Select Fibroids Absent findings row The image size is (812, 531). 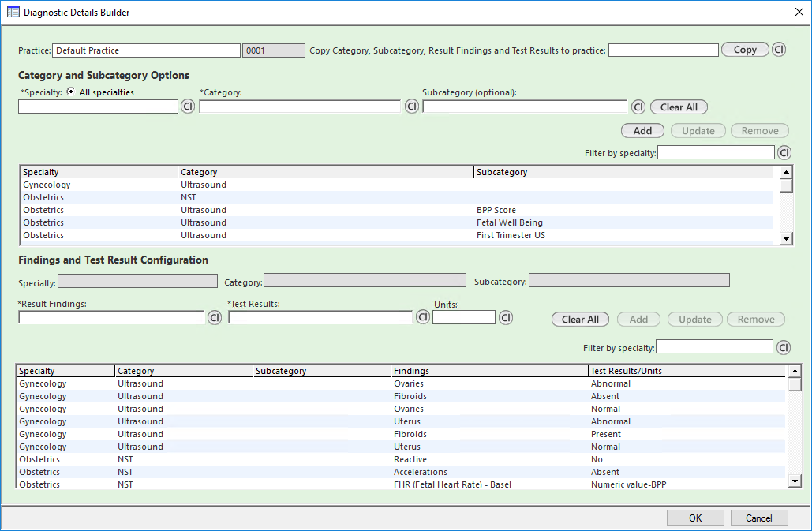click(401, 396)
